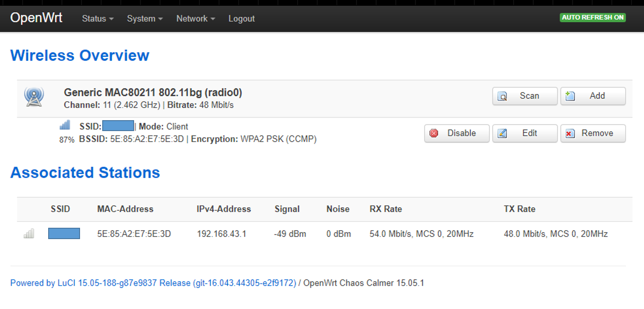Click the red X icon on the Remove button

click(x=570, y=133)
